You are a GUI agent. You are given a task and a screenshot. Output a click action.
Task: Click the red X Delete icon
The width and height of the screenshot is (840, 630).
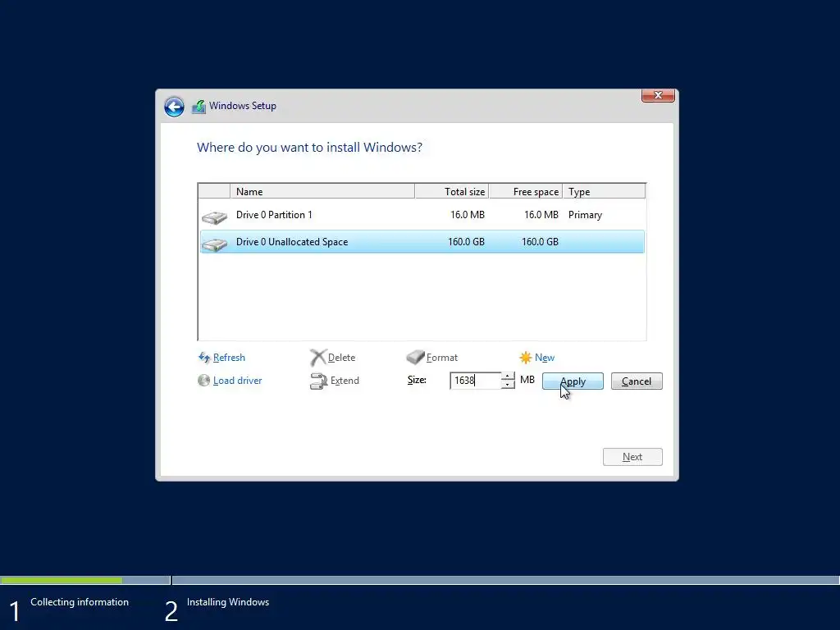pos(318,358)
